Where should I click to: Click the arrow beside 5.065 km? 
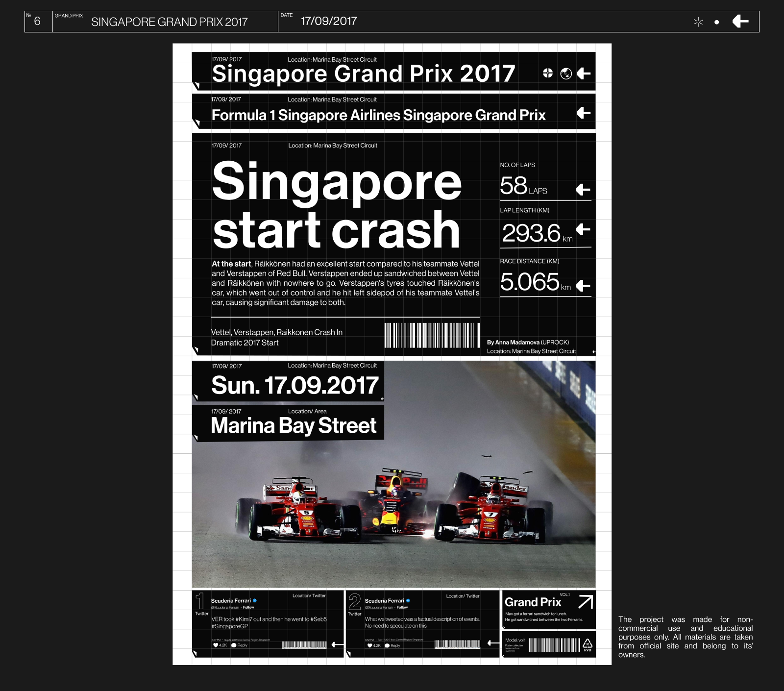point(583,286)
